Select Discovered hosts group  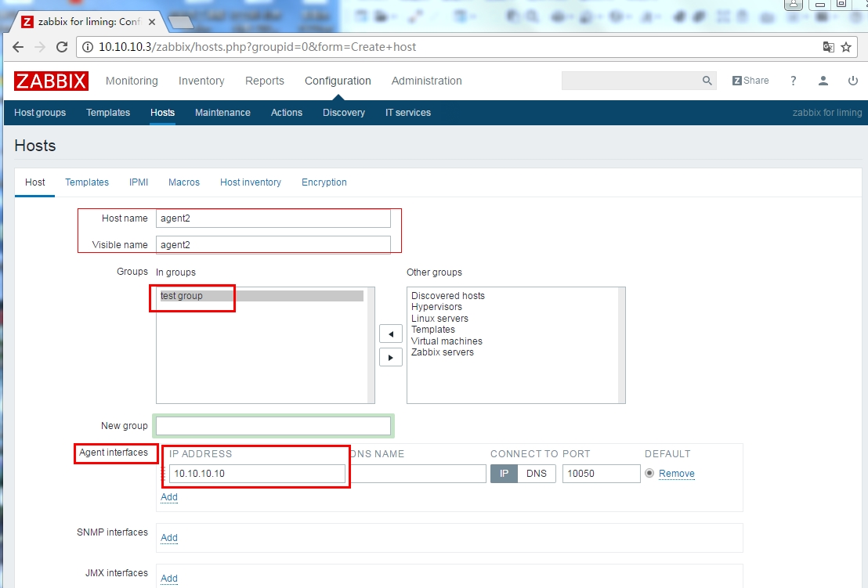click(448, 296)
